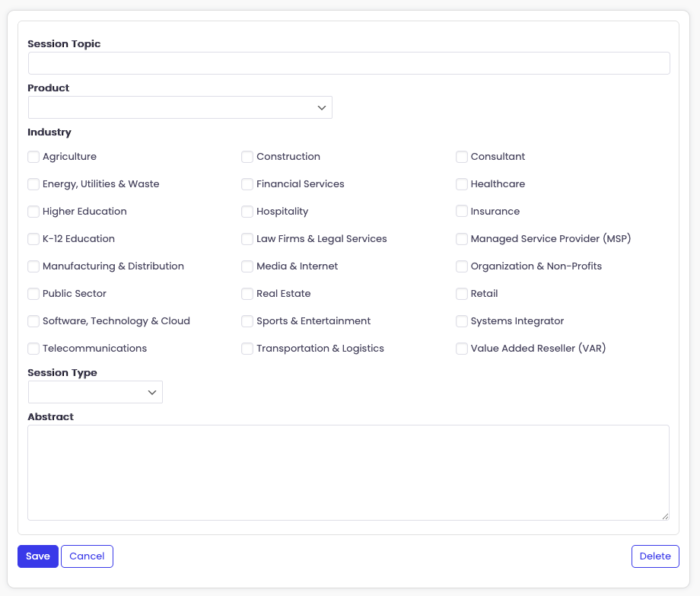Check Software, Technology & Cloud option

(x=33, y=321)
